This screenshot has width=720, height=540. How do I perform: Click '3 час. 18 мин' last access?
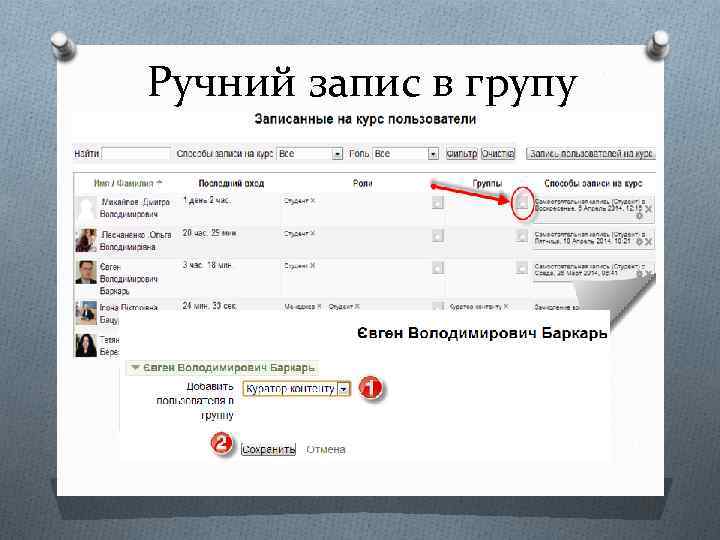(x=208, y=265)
